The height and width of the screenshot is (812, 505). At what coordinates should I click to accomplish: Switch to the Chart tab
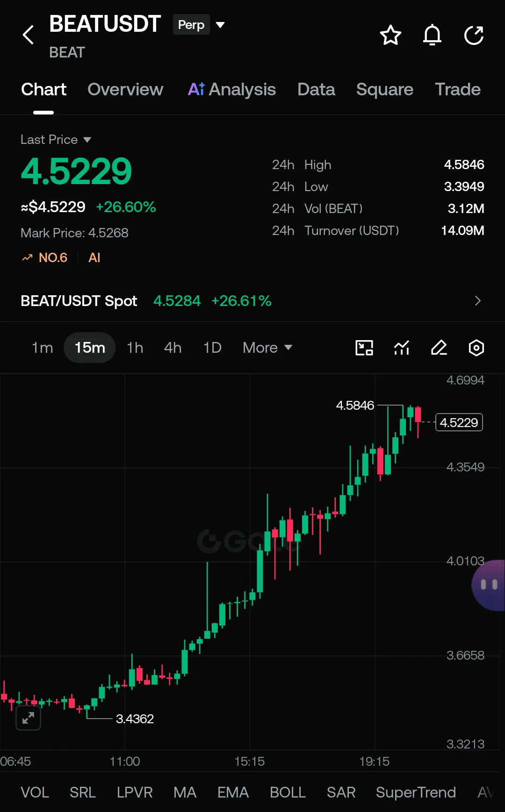tap(43, 89)
